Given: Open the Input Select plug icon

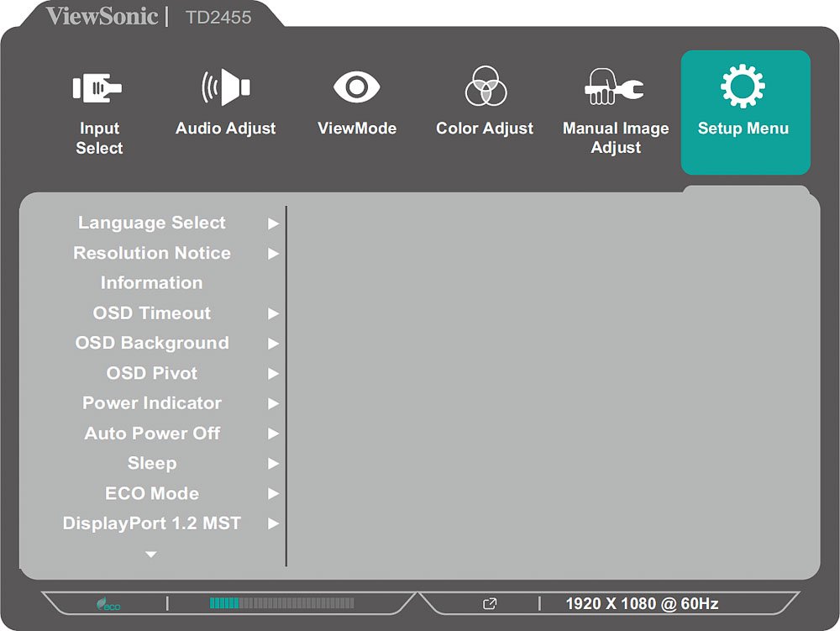Looking at the screenshot, I should coord(98,88).
